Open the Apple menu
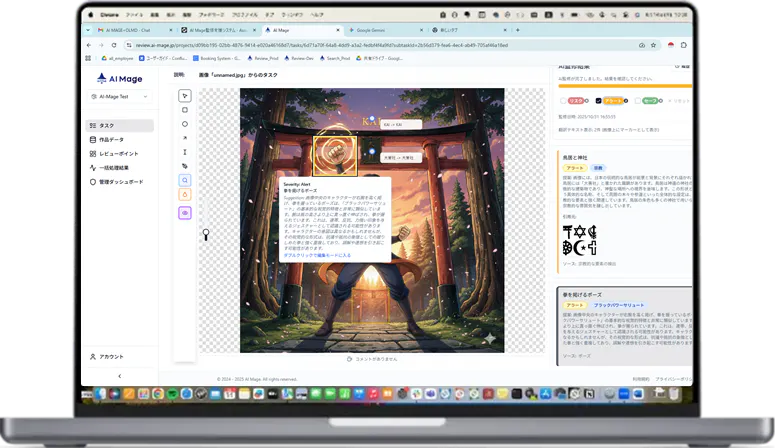Screen dimensions: 775x448 click(x=90, y=15)
